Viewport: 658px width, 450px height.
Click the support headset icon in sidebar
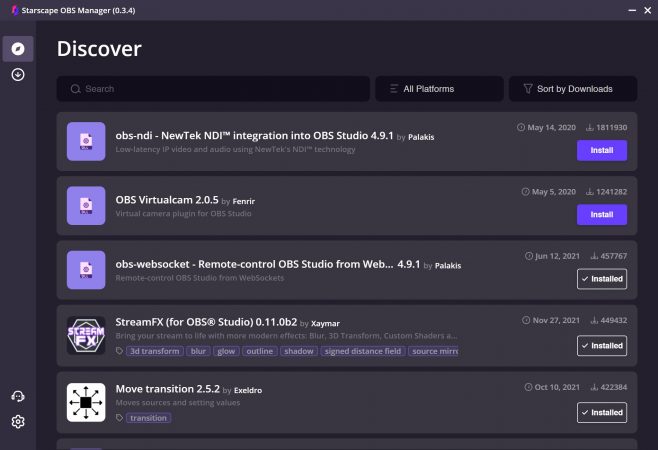[18, 398]
